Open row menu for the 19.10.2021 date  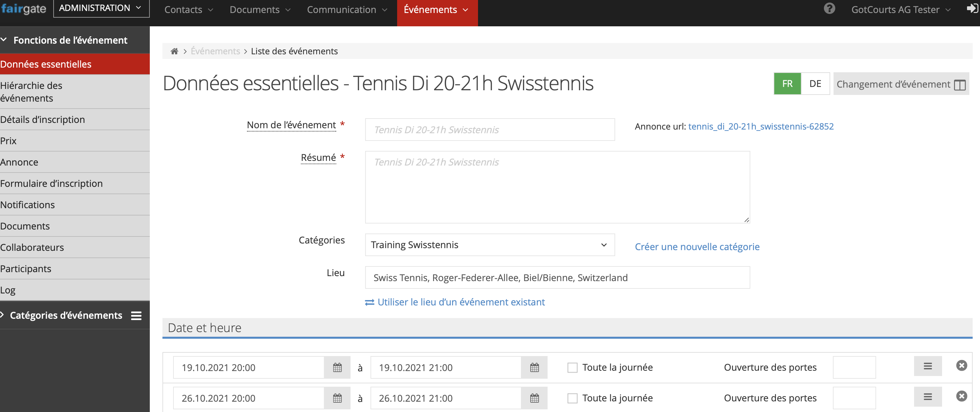click(x=928, y=366)
